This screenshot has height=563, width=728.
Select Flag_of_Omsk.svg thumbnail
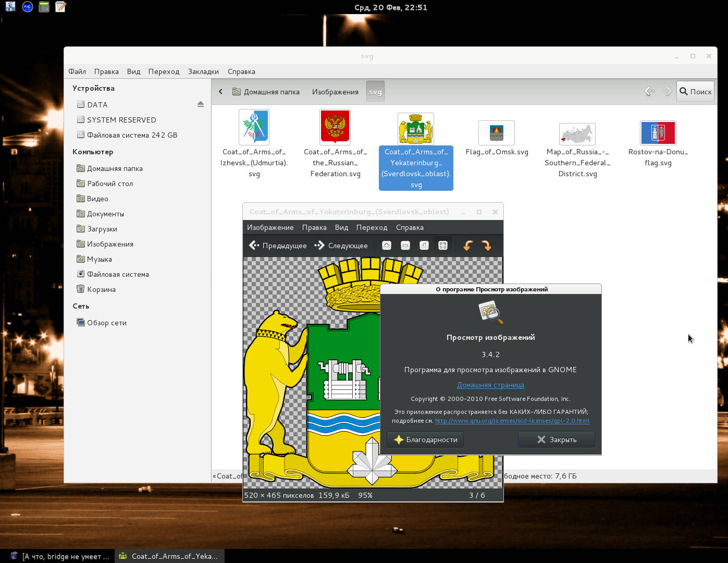pyautogui.click(x=497, y=133)
